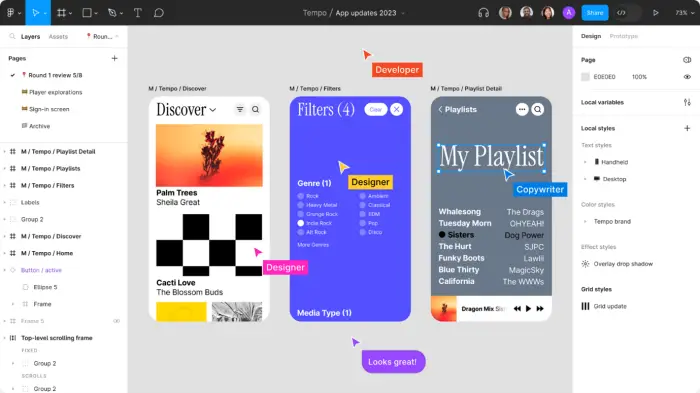The height and width of the screenshot is (393, 700).
Task: Open the Sign-in screen page
Action: coord(49,109)
